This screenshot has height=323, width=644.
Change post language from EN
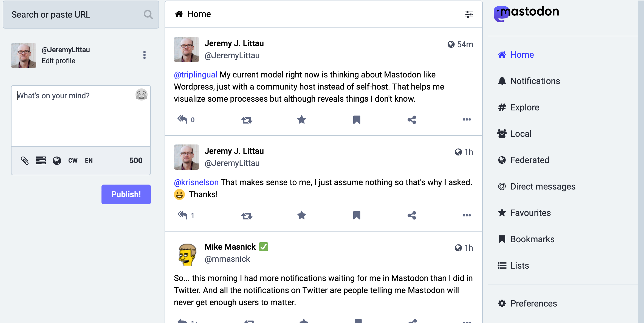(89, 161)
